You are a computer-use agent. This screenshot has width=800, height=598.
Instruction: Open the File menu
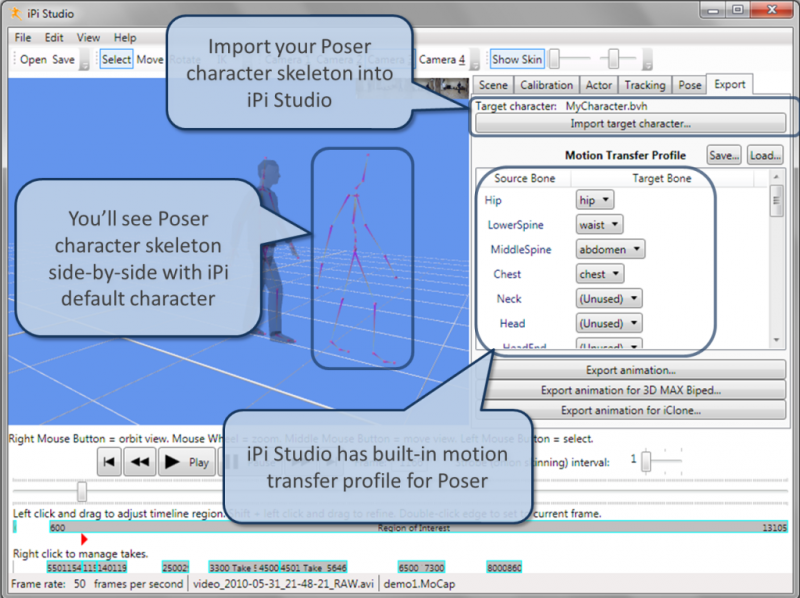tap(23, 37)
